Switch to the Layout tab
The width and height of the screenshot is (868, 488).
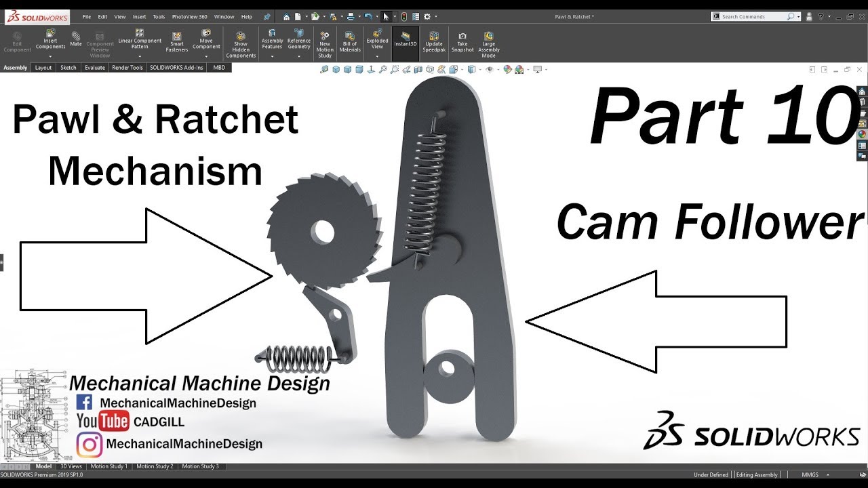coord(43,68)
